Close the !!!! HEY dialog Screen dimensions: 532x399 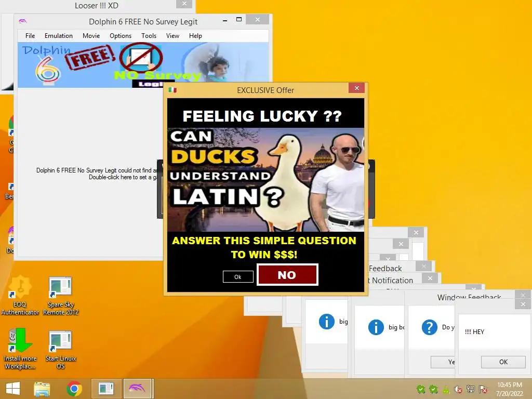pyautogui.click(x=523, y=303)
